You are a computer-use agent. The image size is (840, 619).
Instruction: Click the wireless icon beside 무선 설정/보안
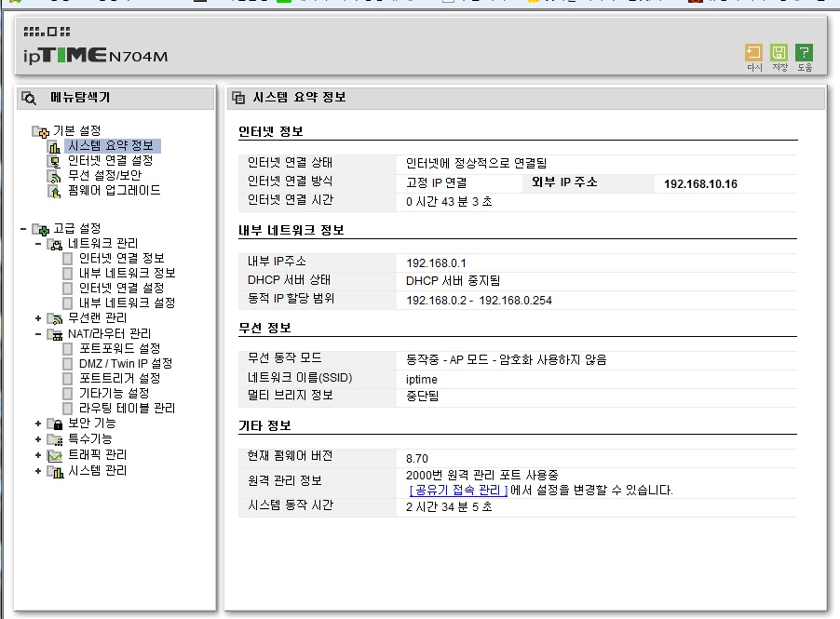coord(54,176)
